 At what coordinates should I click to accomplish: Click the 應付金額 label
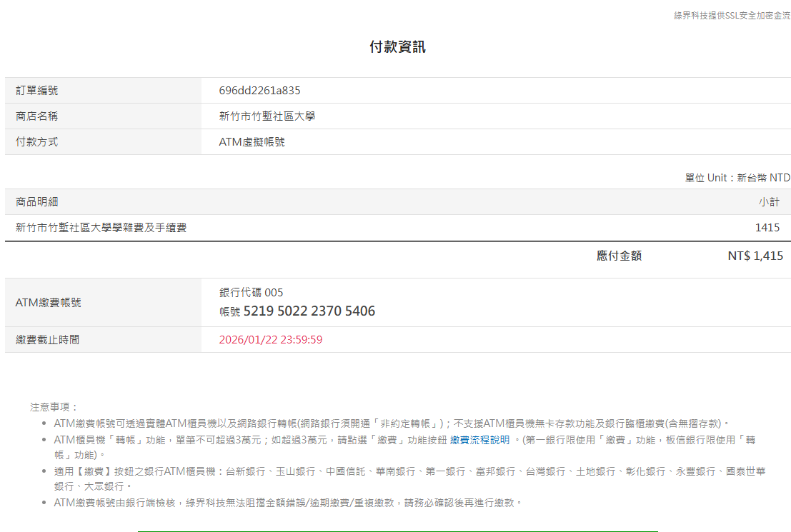coord(619,256)
